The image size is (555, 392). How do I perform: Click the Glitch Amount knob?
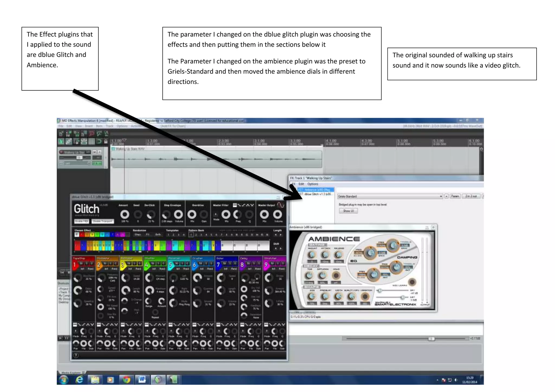tap(125, 214)
